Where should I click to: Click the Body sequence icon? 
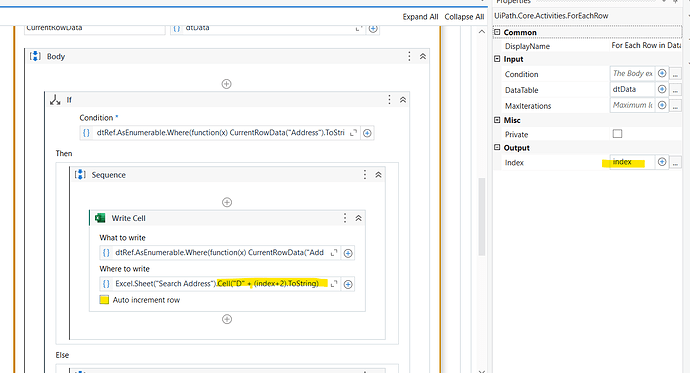(x=35, y=56)
